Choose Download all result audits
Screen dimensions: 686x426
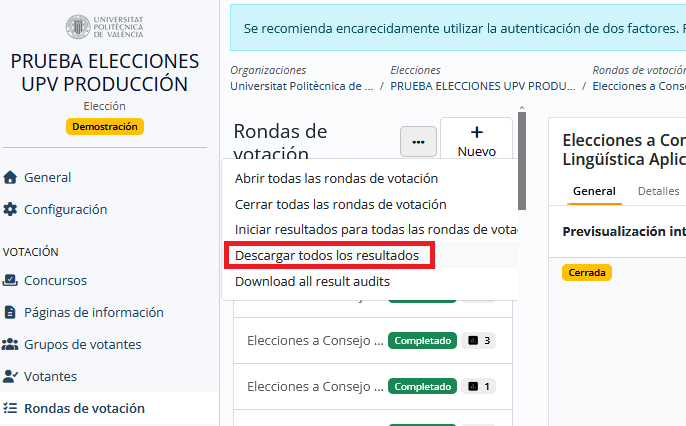[x=312, y=281]
